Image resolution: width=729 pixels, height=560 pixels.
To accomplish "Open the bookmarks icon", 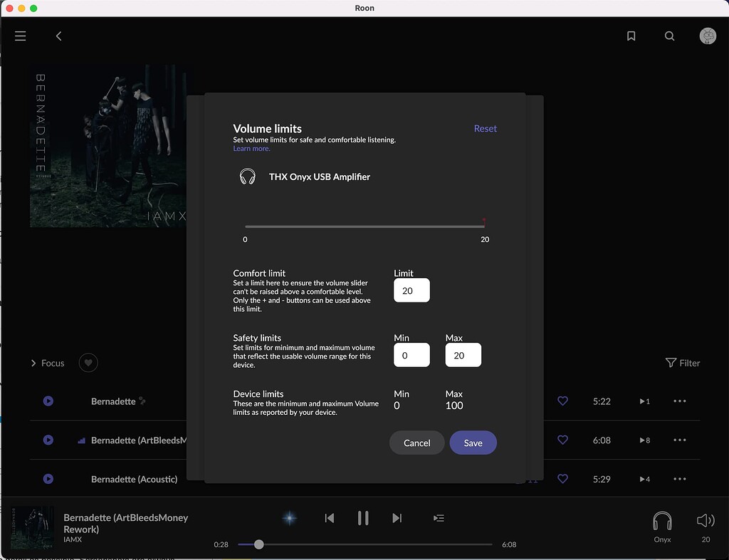I will (x=631, y=36).
